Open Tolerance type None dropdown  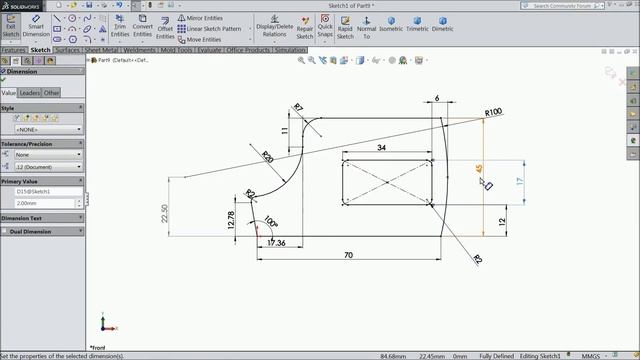[x=48, y=155]
